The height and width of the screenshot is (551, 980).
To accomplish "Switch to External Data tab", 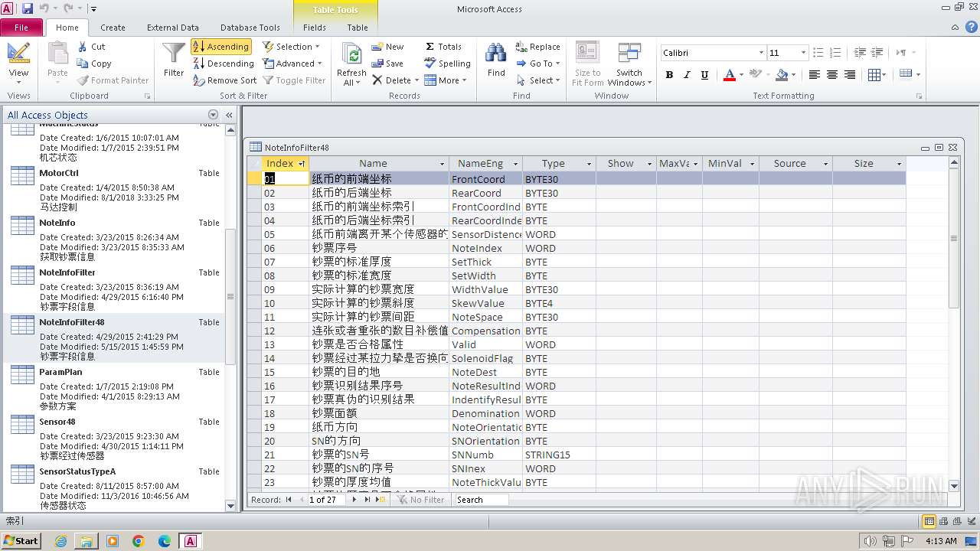I will [x=173, y=28].
